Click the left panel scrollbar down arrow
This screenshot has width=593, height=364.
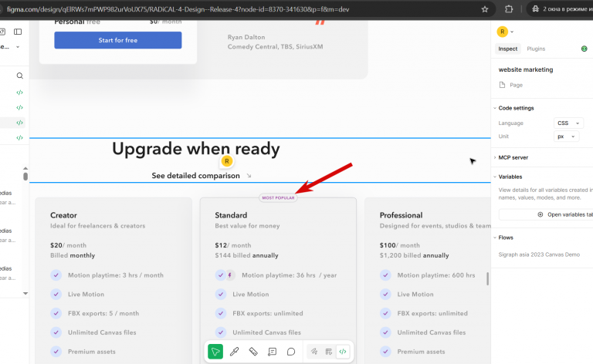click(x=25, y=293)
